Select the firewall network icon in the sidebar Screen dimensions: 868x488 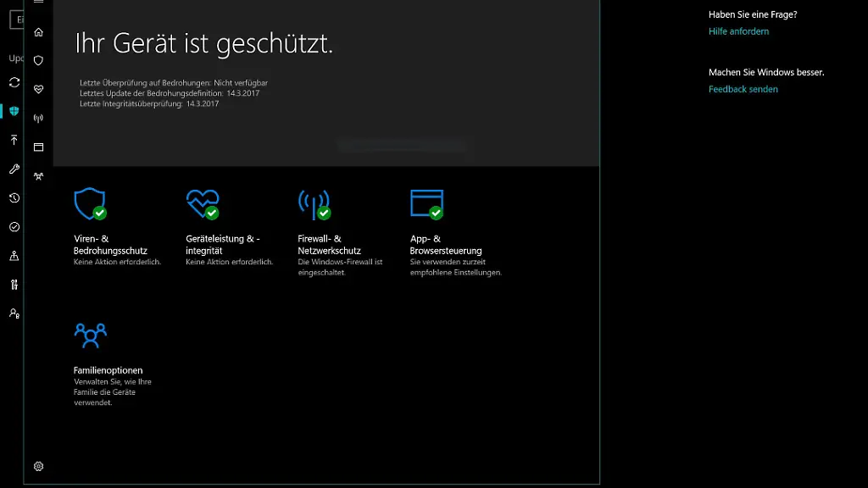(x=37, y=119)
